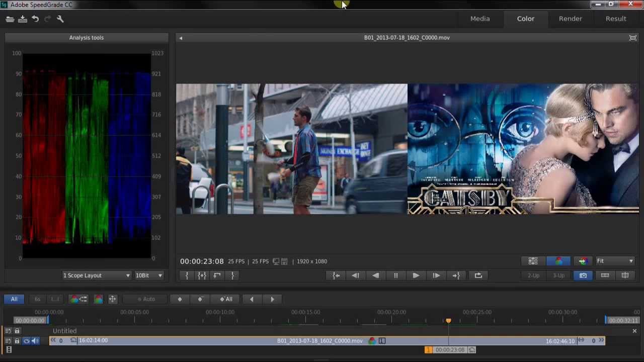Open settings with the wrench icon

[60, 19]
